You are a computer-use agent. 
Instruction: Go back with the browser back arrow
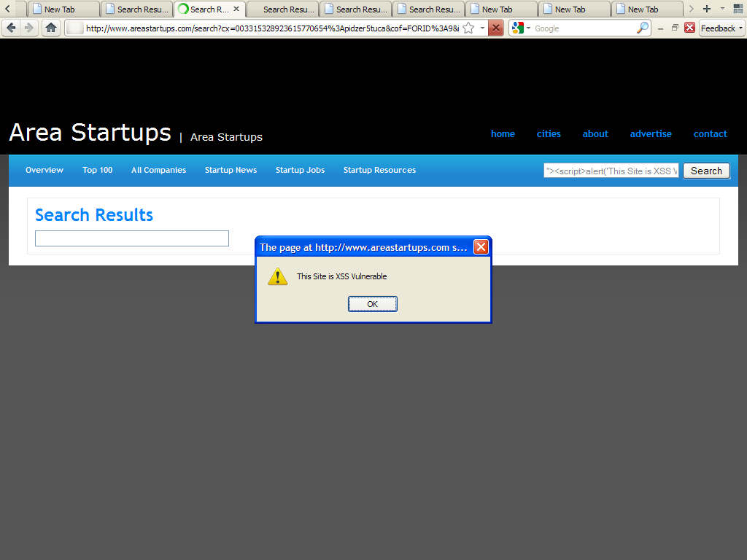[12, 28]
